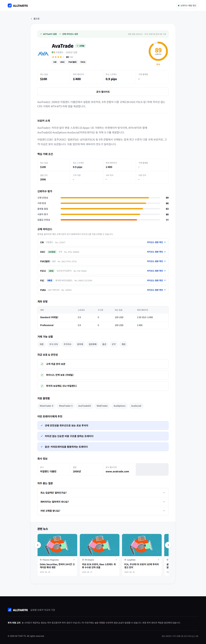Select the 외환 product chip
This screenshot has height=644, width=206.
pyautogui.click(x=41, y=344)
